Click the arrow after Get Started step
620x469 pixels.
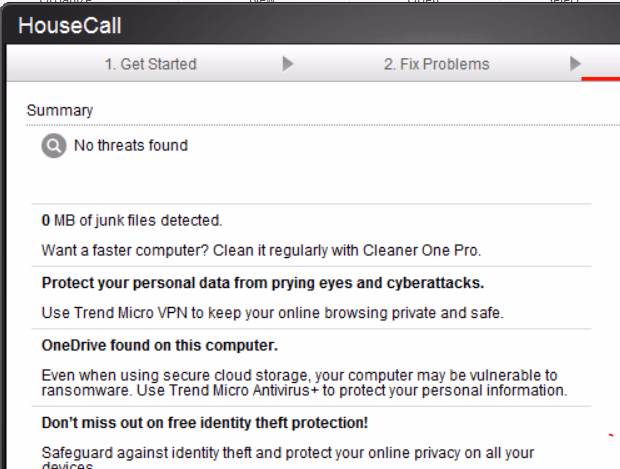(x=288, y=64)
